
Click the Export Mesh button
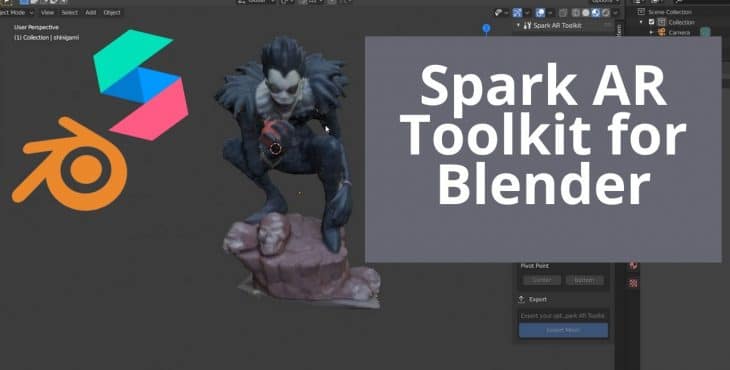(x=563, y=330)
